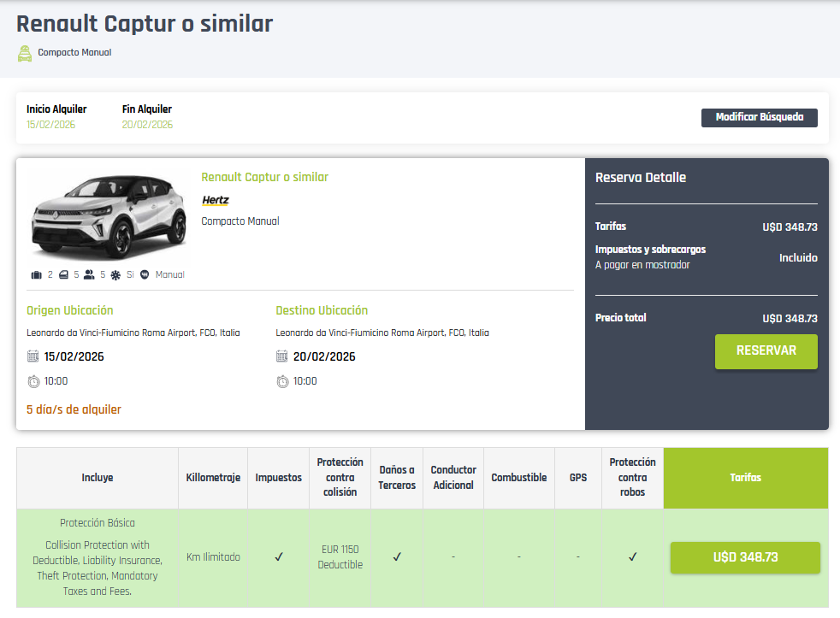
Task: Click the Protección Básica plan name
Action: [98, 522]
